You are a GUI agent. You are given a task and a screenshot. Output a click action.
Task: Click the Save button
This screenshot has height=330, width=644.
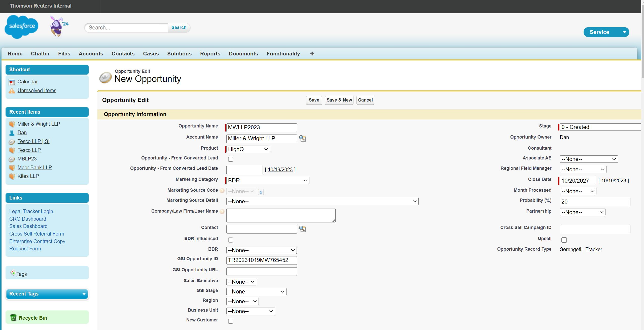[x=314, y=100]
